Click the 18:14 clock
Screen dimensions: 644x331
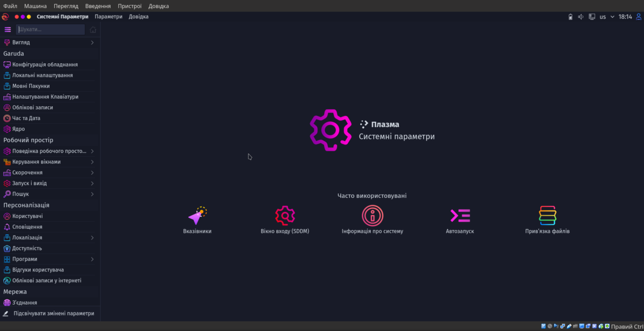[625, 17]
